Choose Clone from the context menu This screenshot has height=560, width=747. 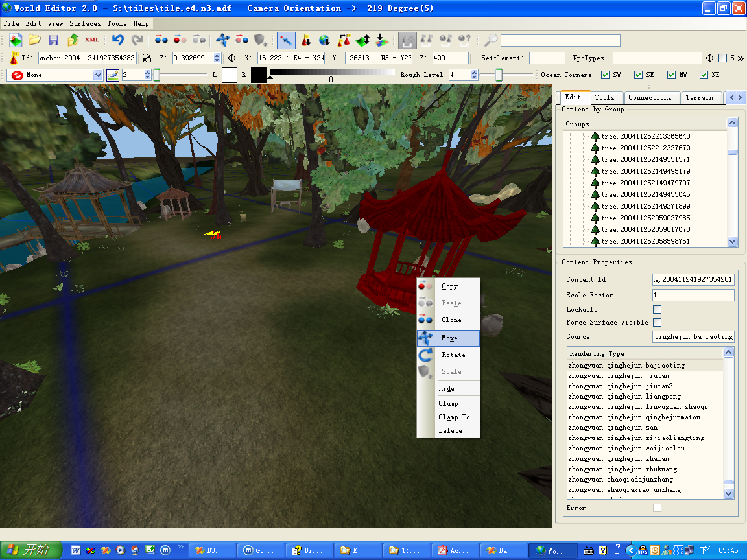(x=448, y=320)
